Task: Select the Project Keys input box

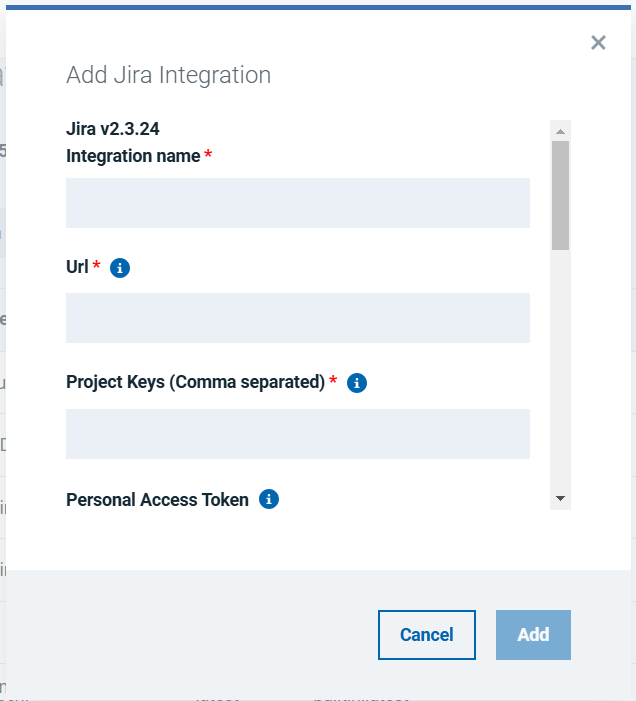Action: coord(297,434)
